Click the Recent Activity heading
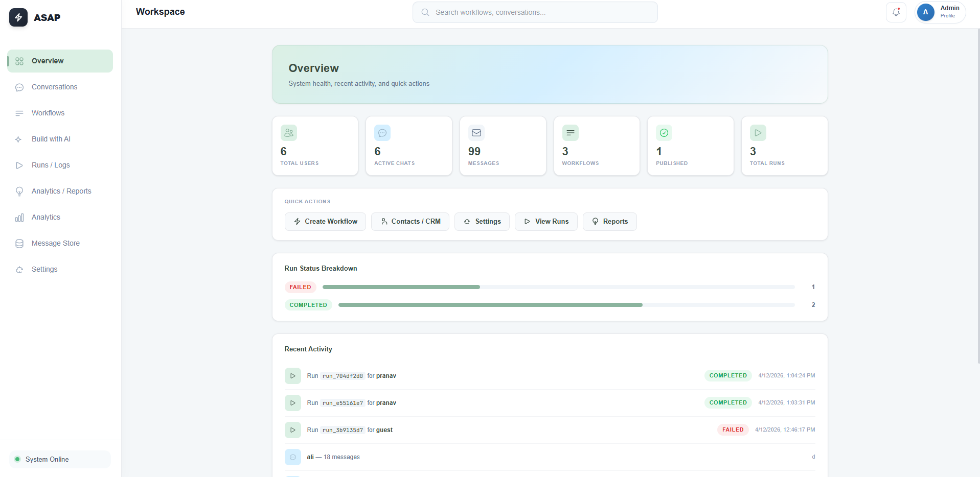980x477 pixels. coord(308,349)
